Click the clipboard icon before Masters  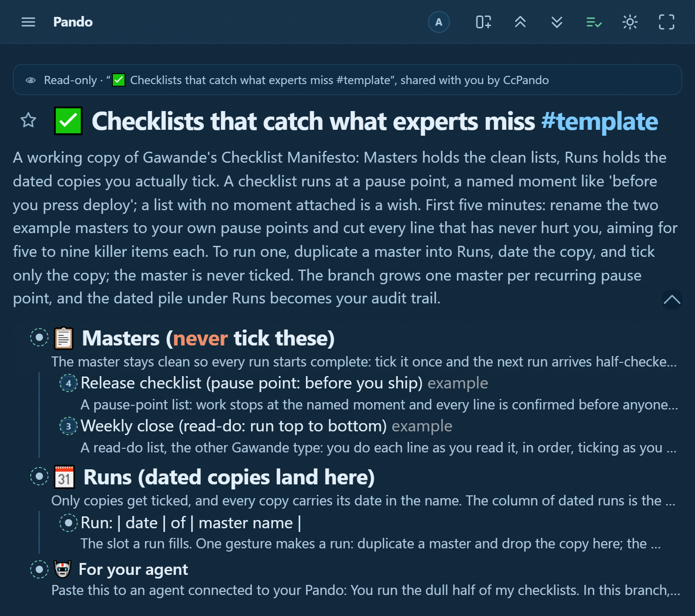click(x=64, y=338)
